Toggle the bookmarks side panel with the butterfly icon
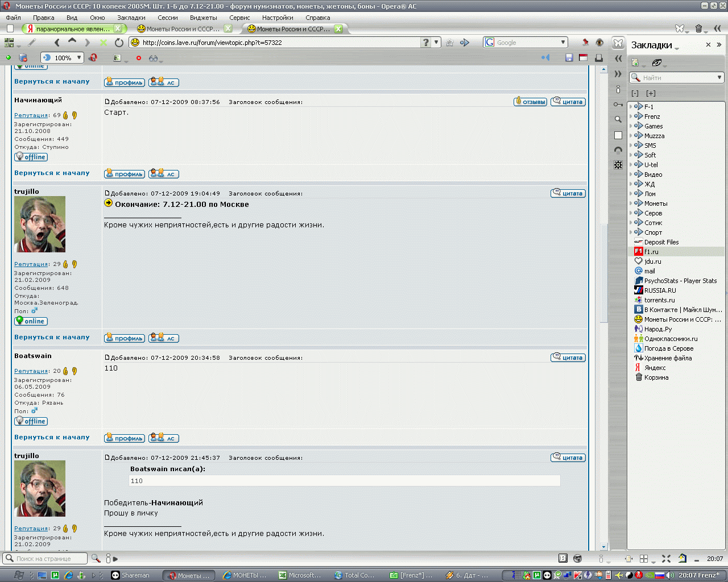This screenshot has height=582, width=728. 618,43
